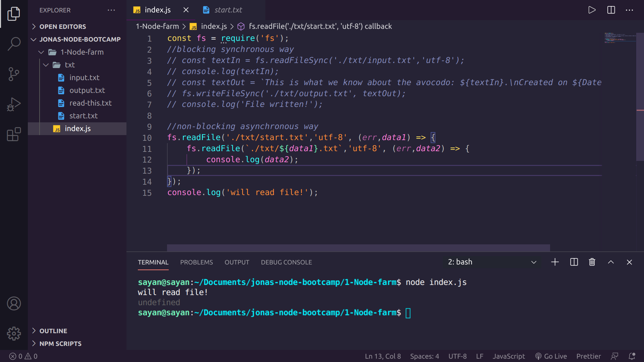Open the Run and Debug view
This screenshot has height=362, width=644.
pyautogui.click(x=14, y=104)
